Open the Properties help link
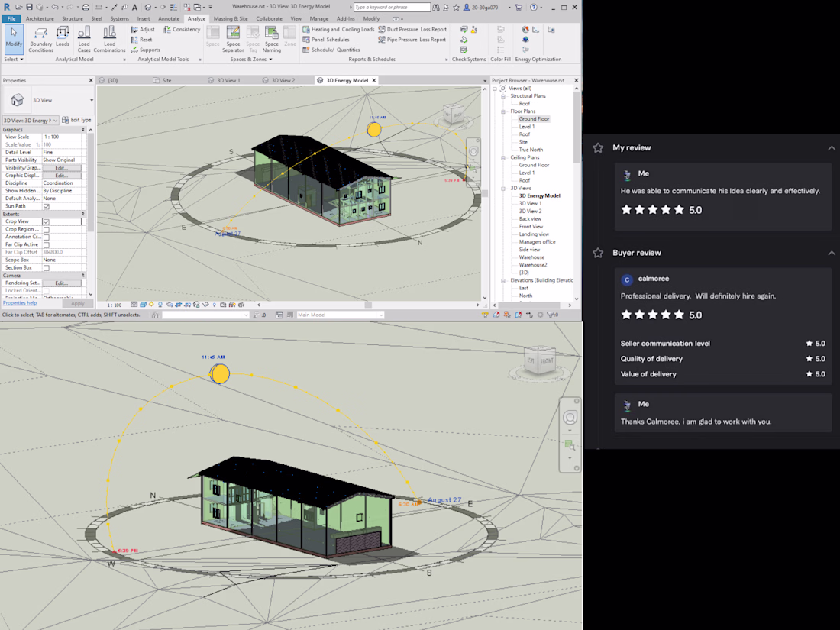Image resolution: width=840 pixels, height=630 pixels. point(19,303)
